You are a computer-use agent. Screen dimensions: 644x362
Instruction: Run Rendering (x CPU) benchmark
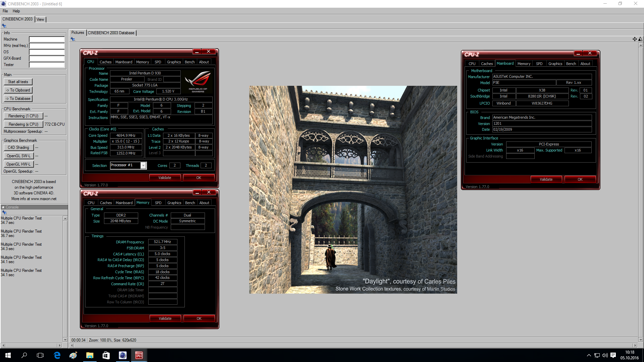pos(23,124)
